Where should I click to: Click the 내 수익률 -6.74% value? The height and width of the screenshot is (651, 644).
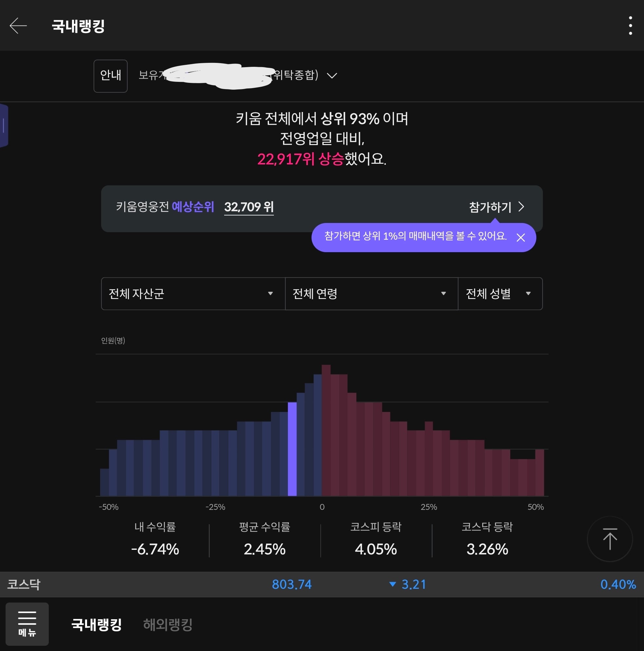tap(155, 549)
